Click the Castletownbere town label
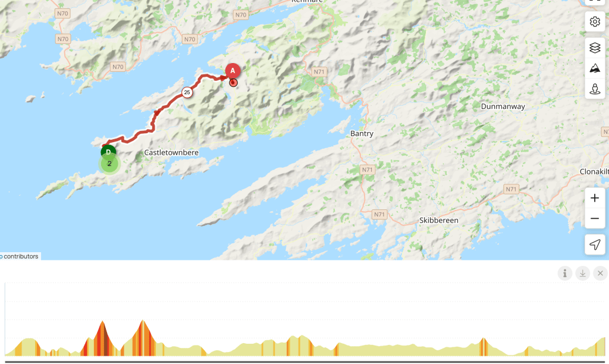This screenshot has width=609, height=364. [171, 153]
